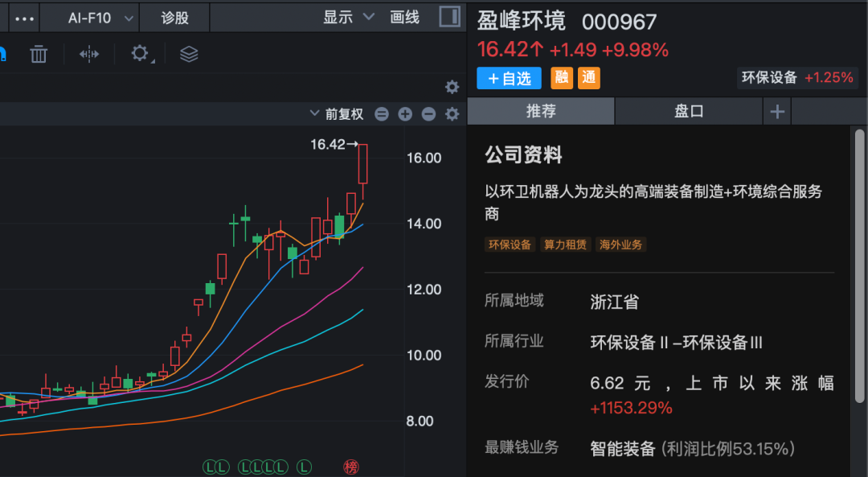Click the 浙江省 region value

(x=615, y=302)
